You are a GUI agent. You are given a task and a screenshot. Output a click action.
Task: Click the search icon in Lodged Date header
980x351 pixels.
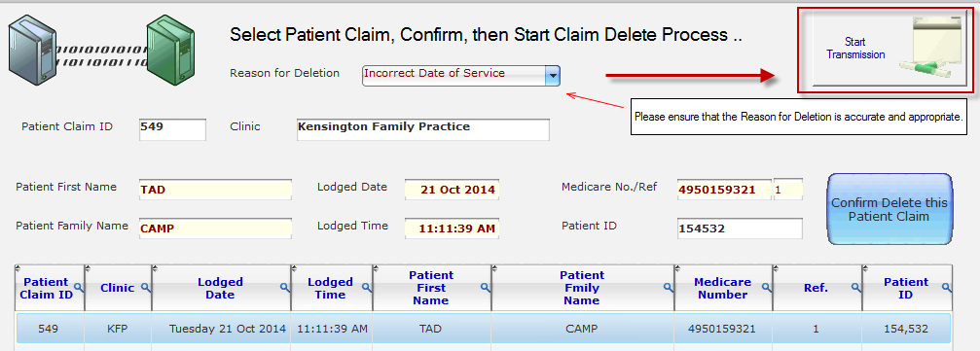284,287
